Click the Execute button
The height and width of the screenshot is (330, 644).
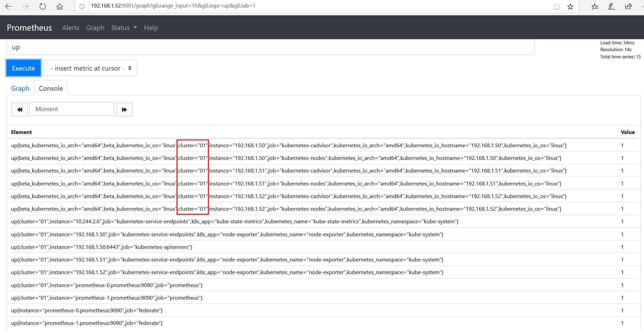pyautogui.click(x=24, y=68)
